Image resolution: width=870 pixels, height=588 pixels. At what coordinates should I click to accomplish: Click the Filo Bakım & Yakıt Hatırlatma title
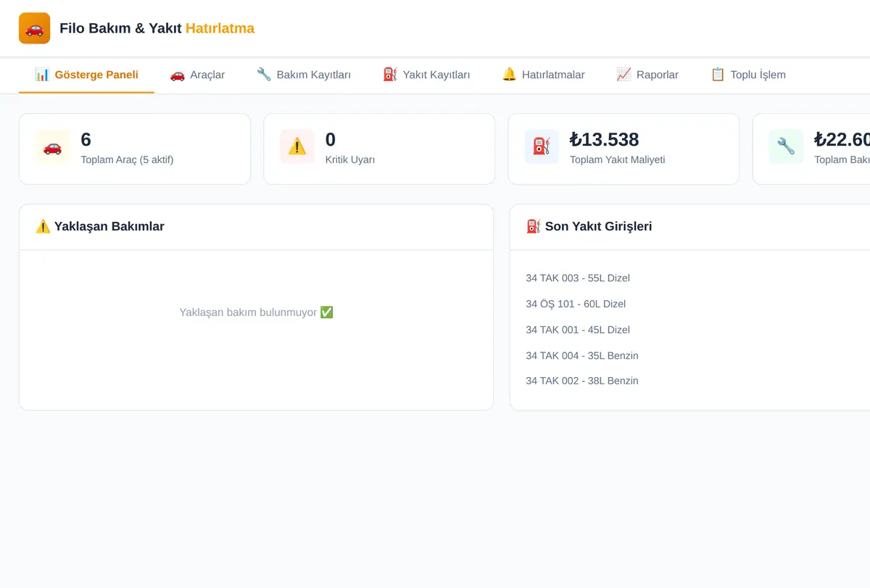tap(157, 28)
